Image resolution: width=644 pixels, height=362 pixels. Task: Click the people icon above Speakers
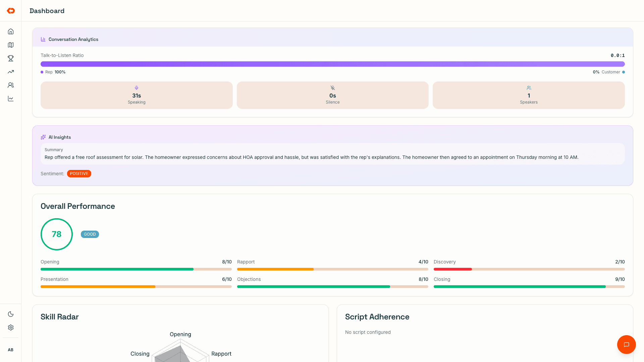click(x=529, y=88)
